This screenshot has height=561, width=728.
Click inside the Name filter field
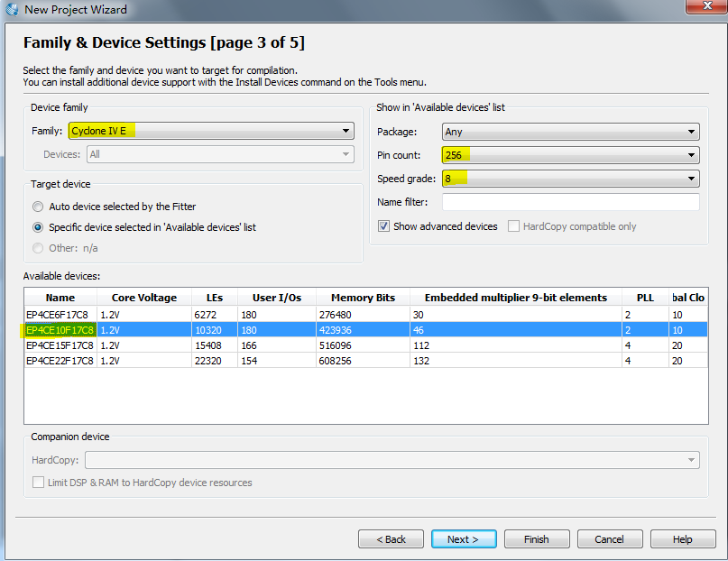click(x=571, y=202)
